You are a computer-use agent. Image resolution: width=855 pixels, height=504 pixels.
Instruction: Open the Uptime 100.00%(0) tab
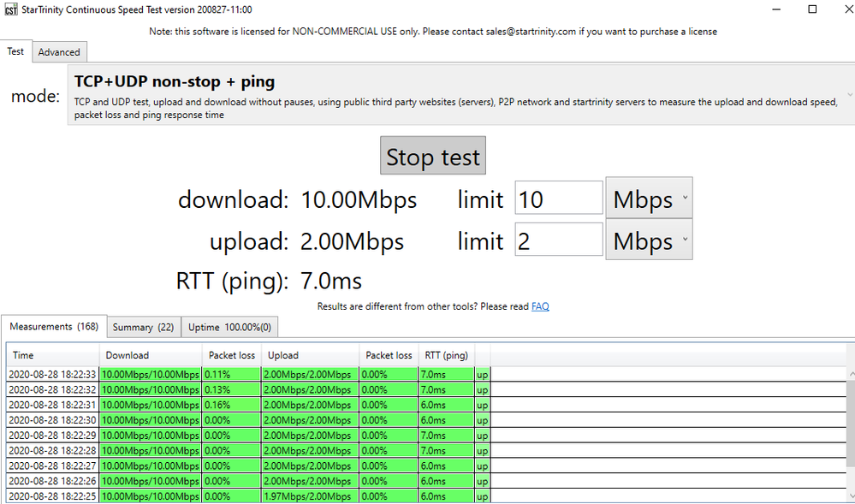(229, 327)
